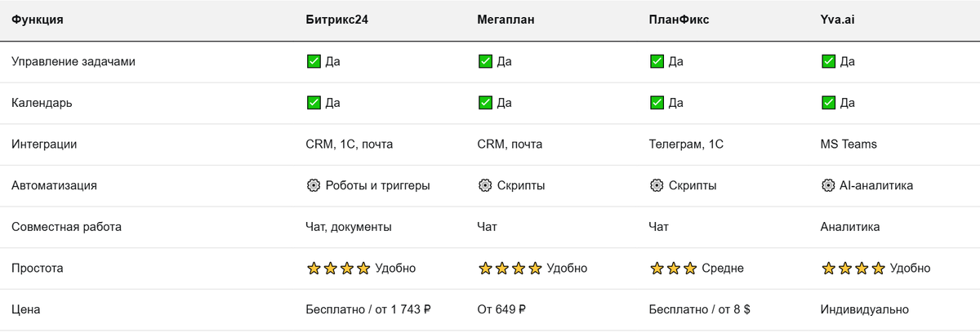The width and height of the screenshot is (980, 333).
Task: Click Битрикс24's green checkmark for Управление задачами
Action: (314, 61)
